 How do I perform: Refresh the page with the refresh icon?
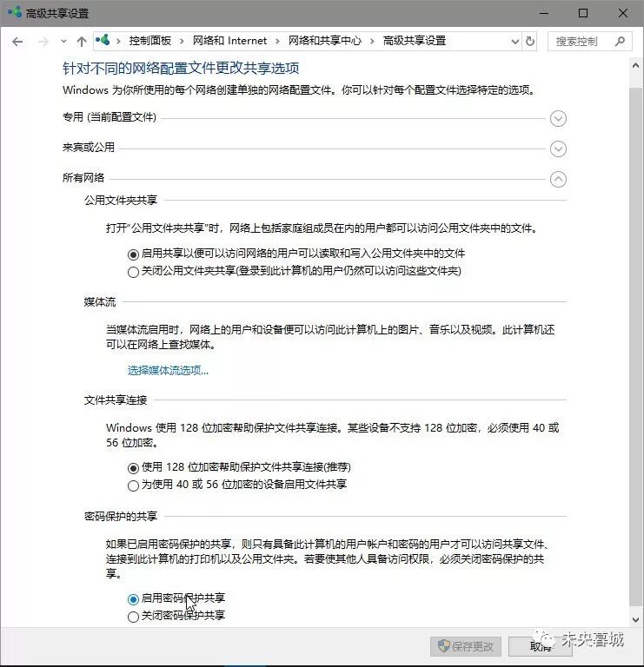(x=530, y=42)
